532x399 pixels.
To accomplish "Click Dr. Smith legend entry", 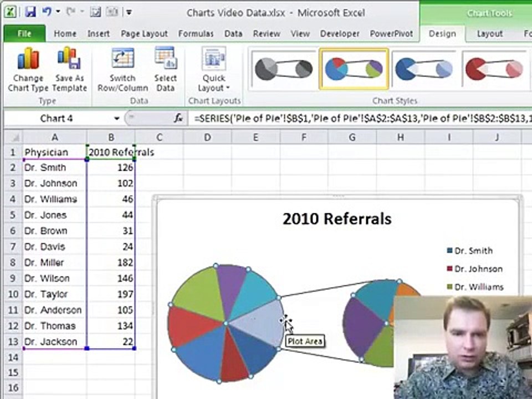I will [x=470, y=250].
